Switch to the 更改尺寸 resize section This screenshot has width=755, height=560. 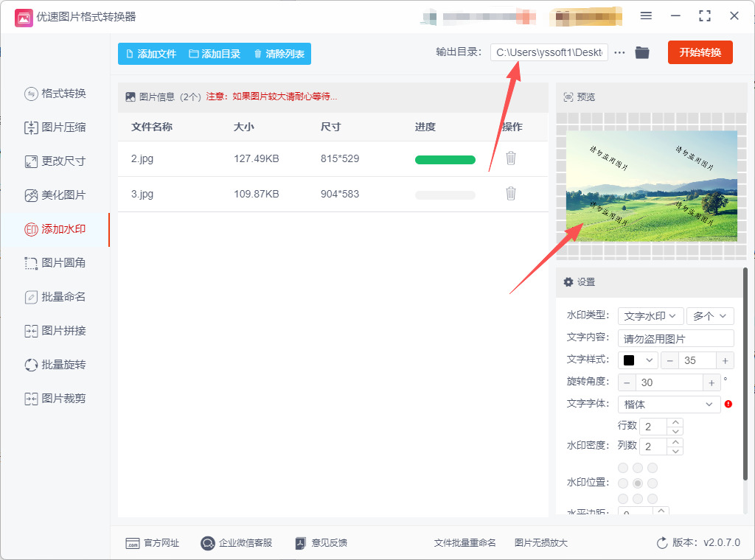pos(55,161)
